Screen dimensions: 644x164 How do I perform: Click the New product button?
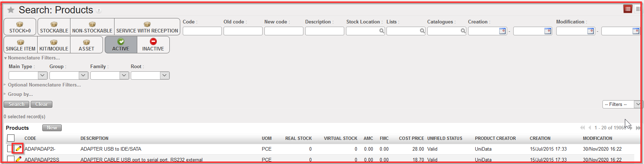coord(52,128)
